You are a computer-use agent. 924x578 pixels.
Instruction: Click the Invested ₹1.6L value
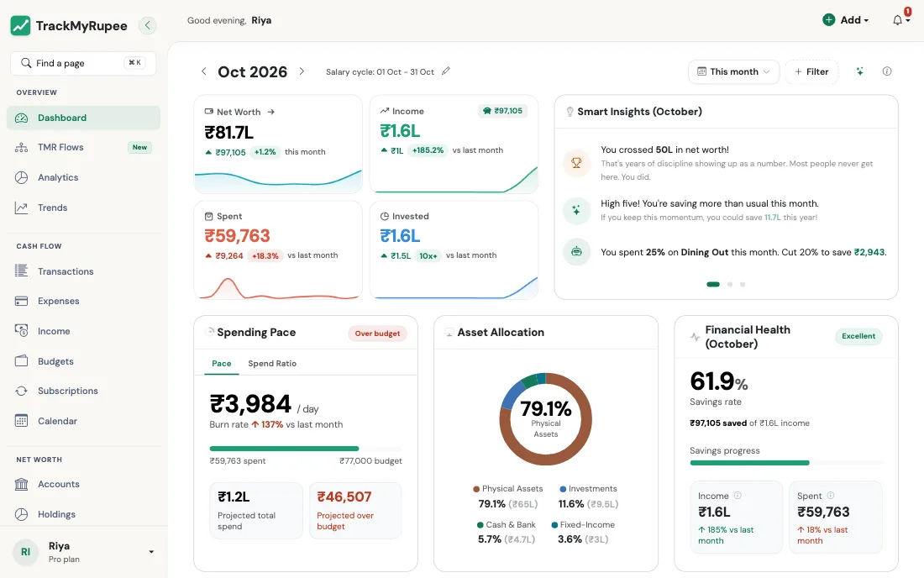pyautogui.click(x=400, y=236)
